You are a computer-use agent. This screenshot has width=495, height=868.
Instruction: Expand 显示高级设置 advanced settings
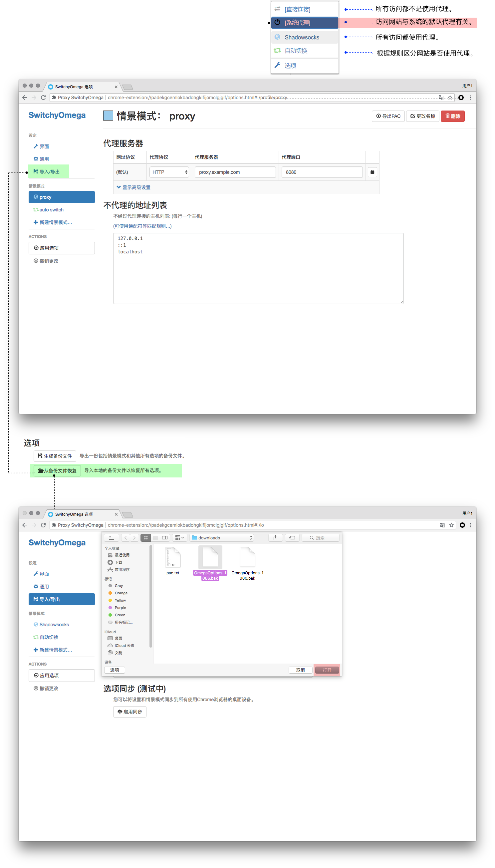click(x=133, y=187)
